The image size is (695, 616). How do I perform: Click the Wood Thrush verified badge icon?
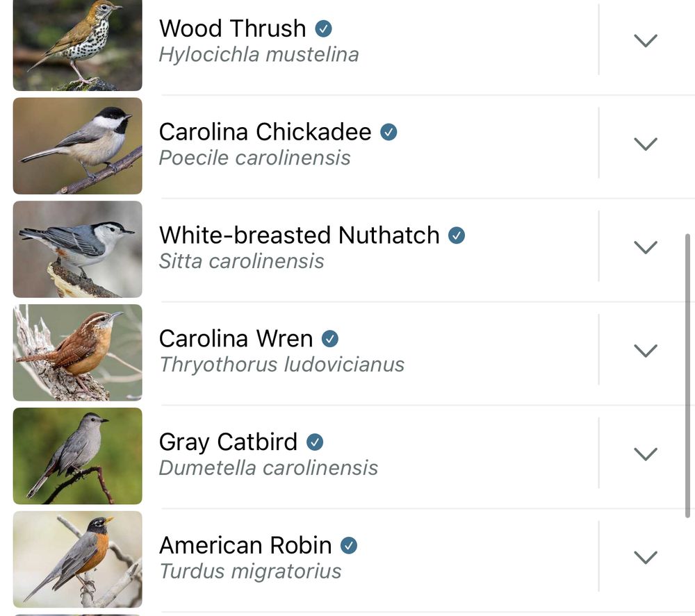pyautogui.click(x=323, y=28)
